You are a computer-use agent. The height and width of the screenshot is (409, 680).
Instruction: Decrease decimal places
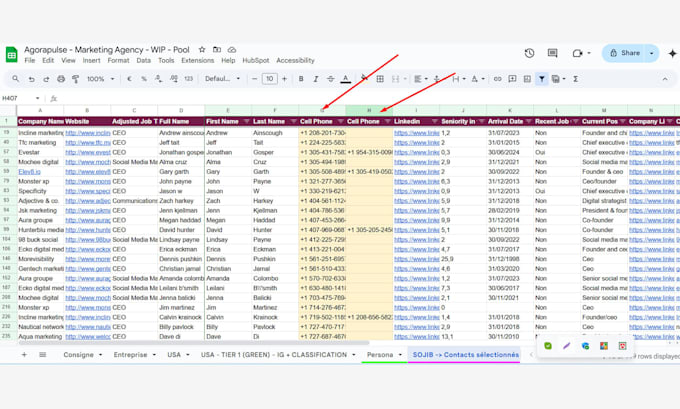click(158, 79)
